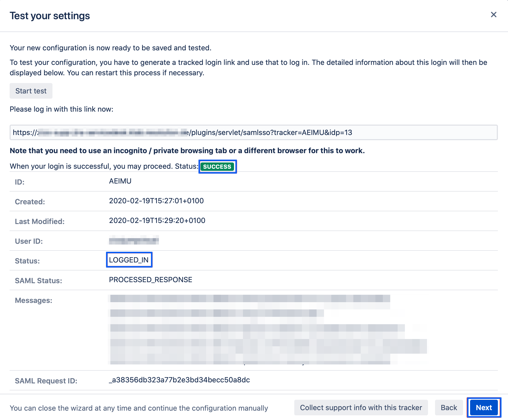Viewport: 508px width, 420px height.
Task: Click the Last Modified timestamp value
Action: [x=157, y=221]
